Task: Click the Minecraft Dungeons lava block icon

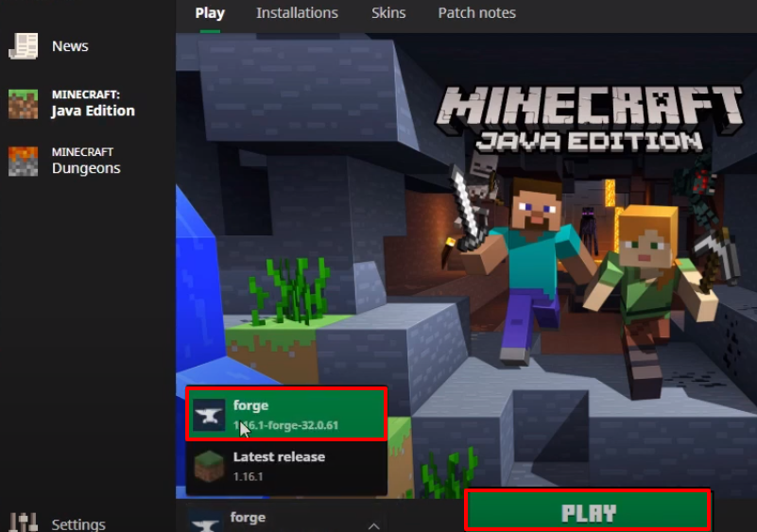Action: (24, 162)
